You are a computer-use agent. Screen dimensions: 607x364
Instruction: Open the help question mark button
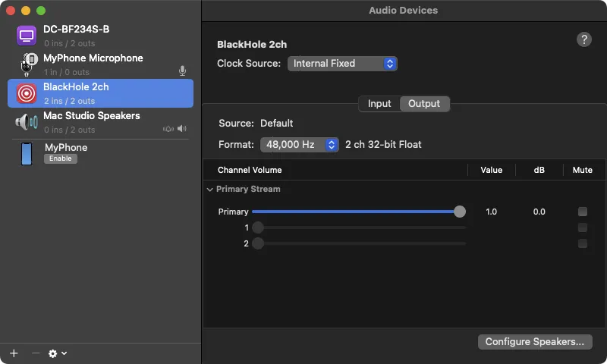[x=583, y=39]
